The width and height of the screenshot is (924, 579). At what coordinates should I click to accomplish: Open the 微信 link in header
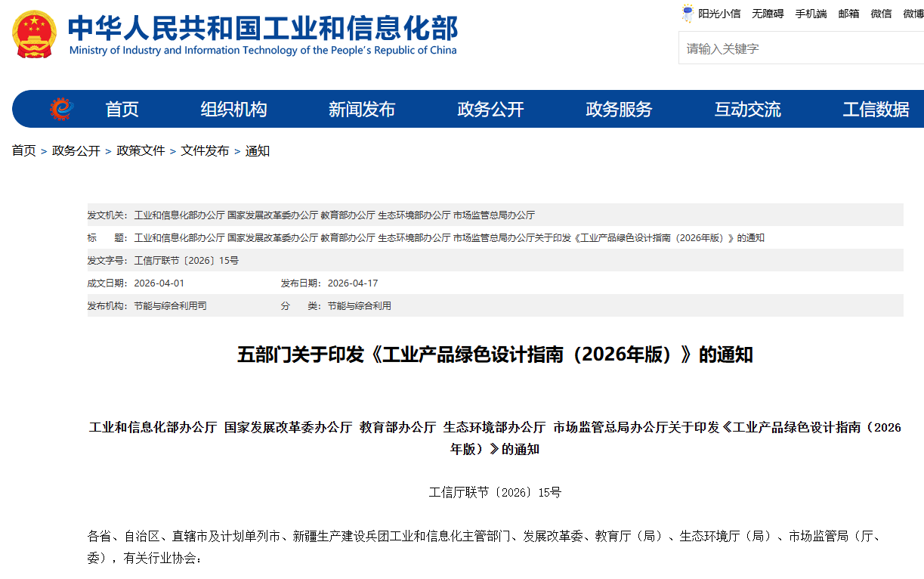(x=881, y=14)
